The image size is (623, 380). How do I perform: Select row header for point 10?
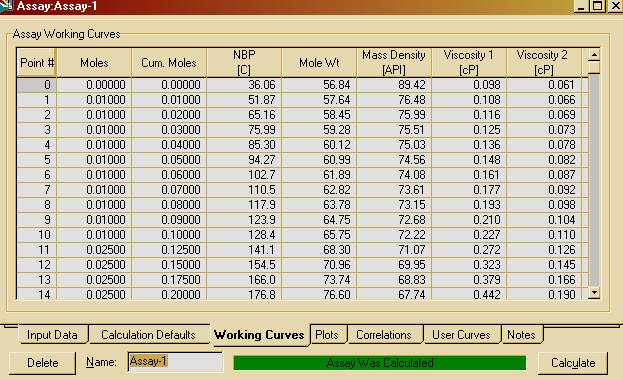37,235
